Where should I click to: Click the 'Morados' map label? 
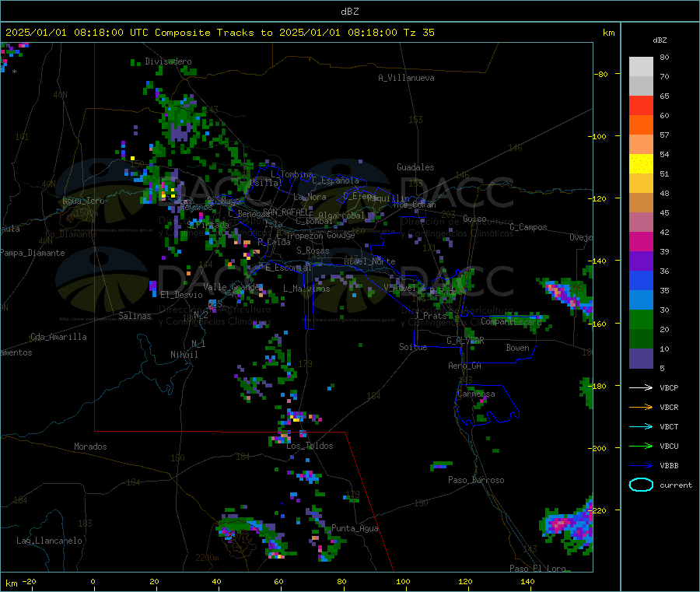click(x=90, y=447)
